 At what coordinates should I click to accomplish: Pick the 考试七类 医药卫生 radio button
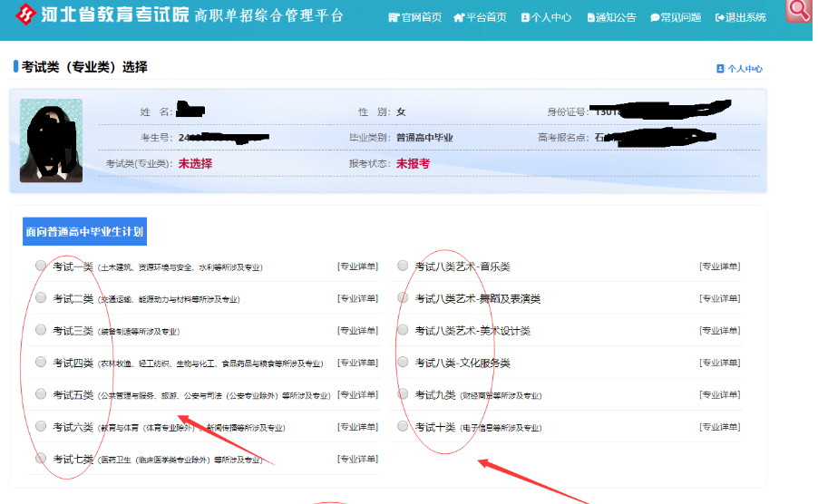point(41,459)
